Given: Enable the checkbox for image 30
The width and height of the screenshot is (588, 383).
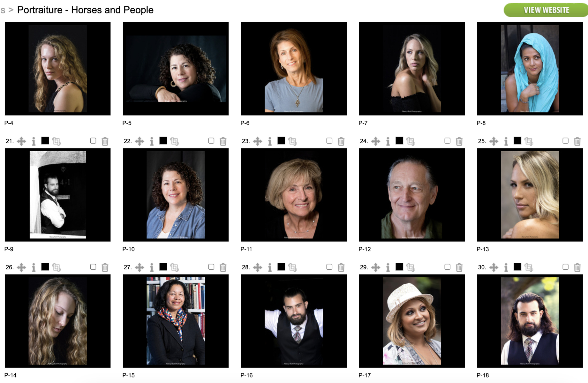Looking at the screenshot, I should 566,267.
